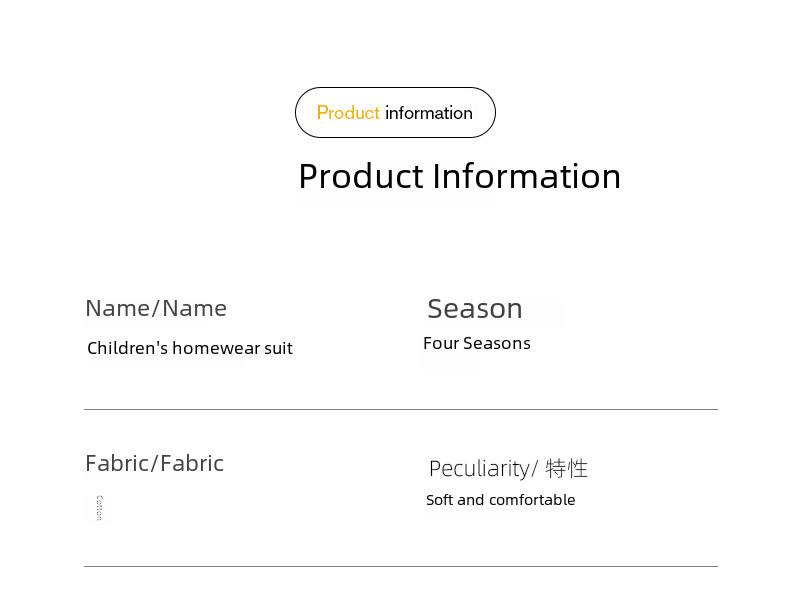The image size is (790, 595).
Task: Click the divider line below Fabric row
Action: pyautogui.click(x=401, y=566)
